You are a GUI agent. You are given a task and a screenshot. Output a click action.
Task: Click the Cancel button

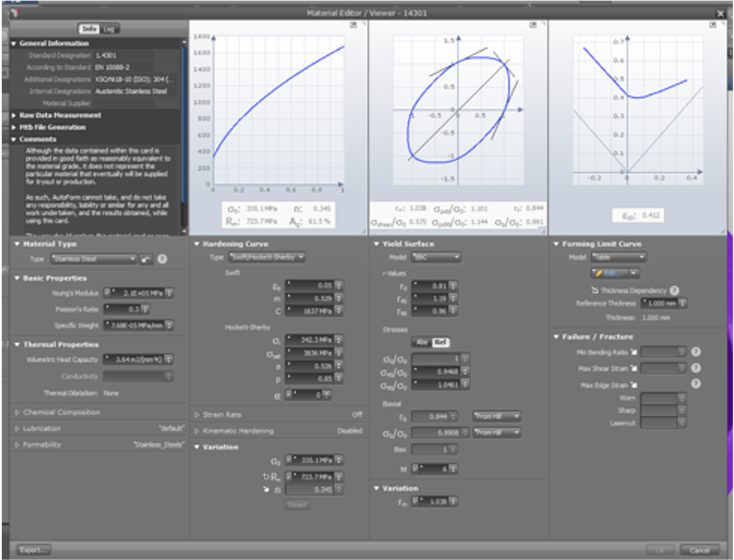[x=699, y=550]
